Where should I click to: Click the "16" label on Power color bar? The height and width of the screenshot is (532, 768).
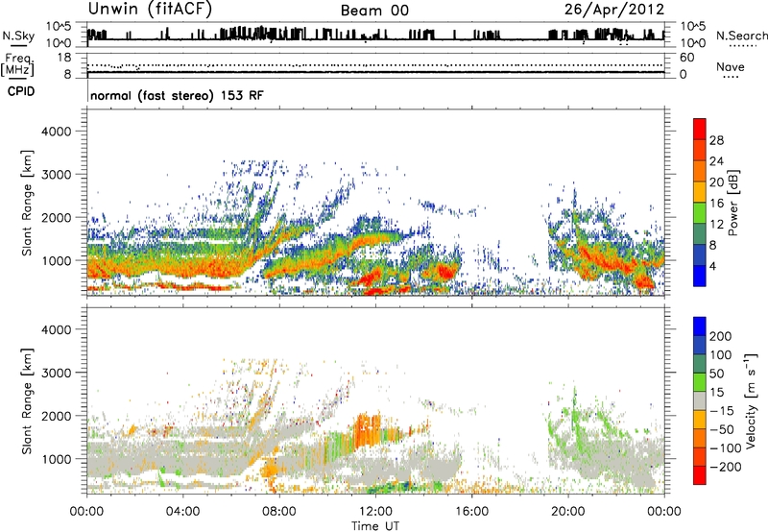coord(716,204)
